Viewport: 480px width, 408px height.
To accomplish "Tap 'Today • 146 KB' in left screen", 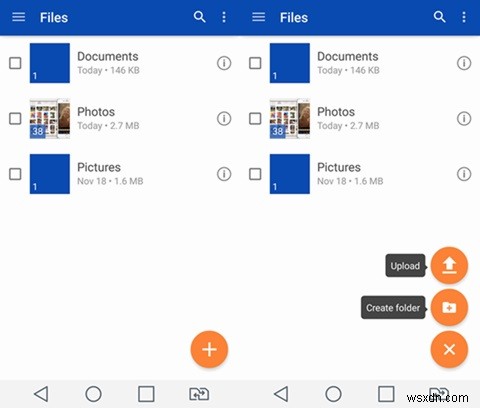I will click(x=108, y=70).
